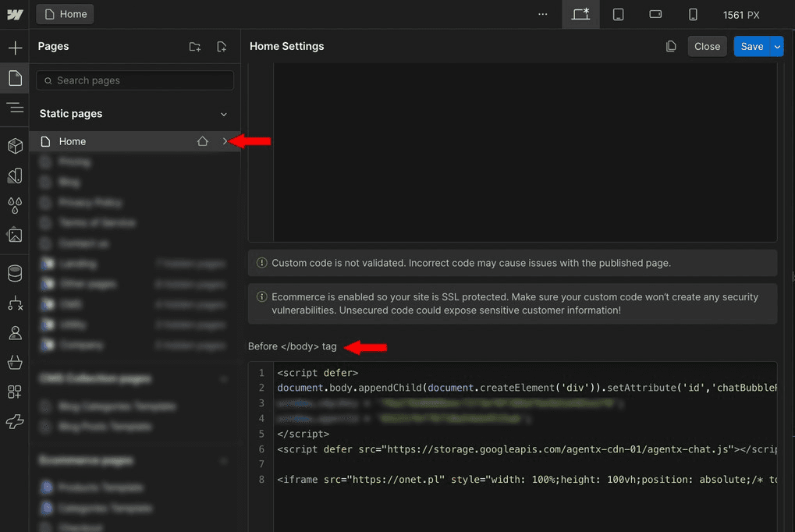Open the Save button dropdown arrow
795x532 pixels.
point(777,47)
